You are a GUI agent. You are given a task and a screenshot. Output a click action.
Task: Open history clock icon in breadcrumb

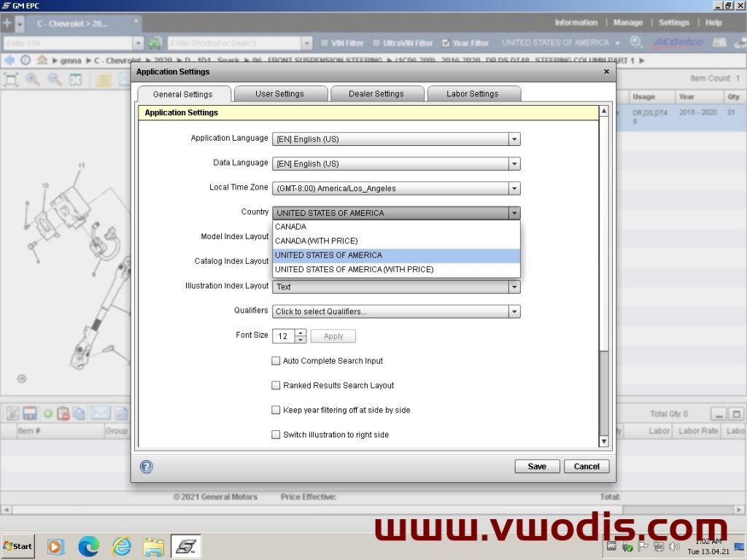pos(26,61)
